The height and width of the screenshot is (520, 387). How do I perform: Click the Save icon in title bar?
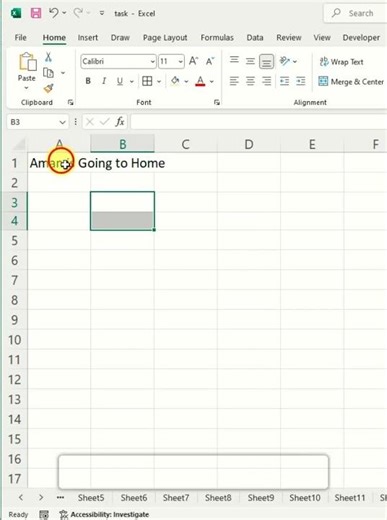tap(36, 13)
